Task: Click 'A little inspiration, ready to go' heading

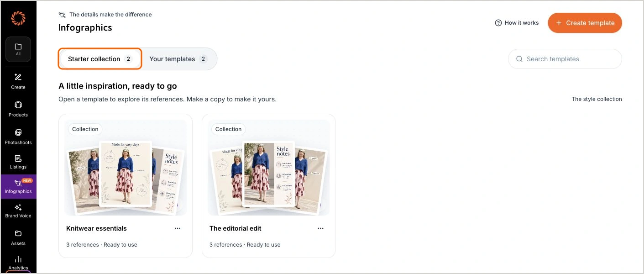Action: (x=118, y=86)
